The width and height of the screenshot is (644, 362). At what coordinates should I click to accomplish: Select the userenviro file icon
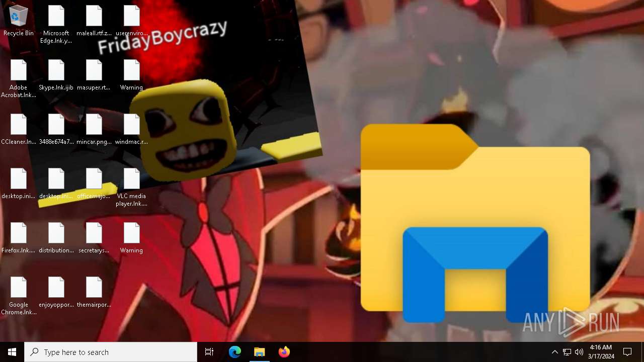[x=132, y=21]
